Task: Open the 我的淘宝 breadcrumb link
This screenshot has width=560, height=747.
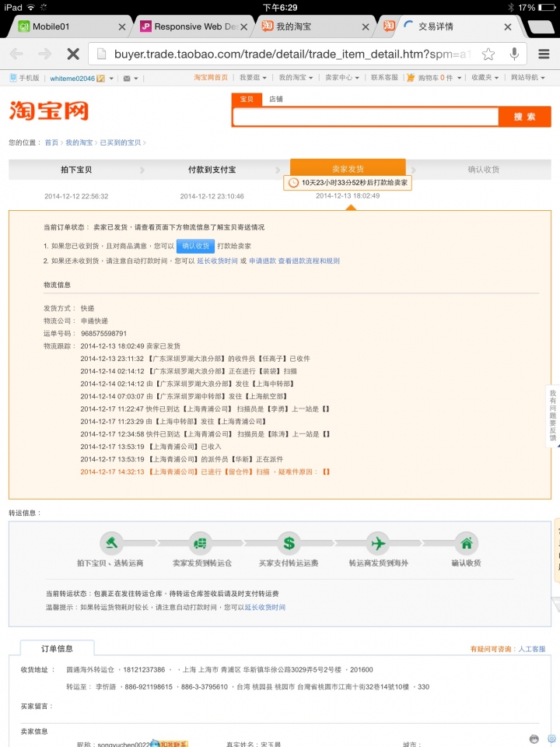Action: pos(79,142)
